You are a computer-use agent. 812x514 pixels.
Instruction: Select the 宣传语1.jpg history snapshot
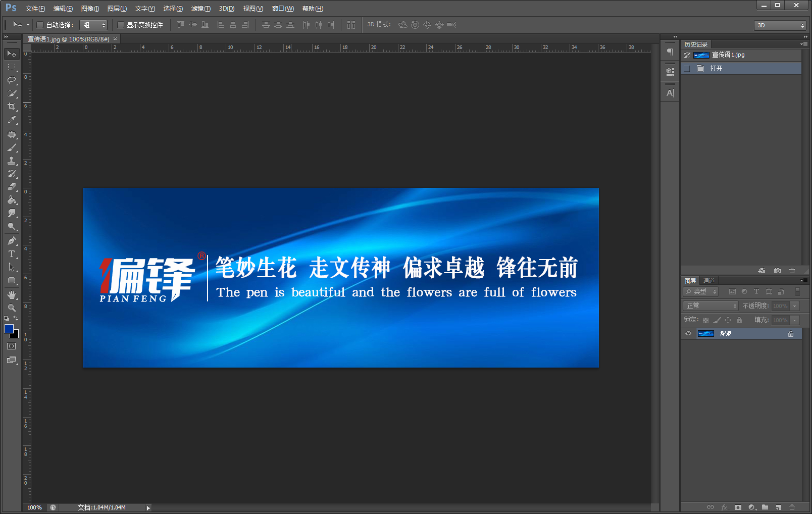(x=741, y=55)
